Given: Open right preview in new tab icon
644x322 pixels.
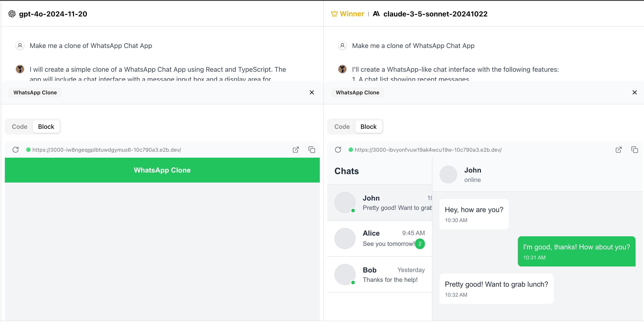Looking at the screenshot, I should pyautogui.click(x=618, y=150).
